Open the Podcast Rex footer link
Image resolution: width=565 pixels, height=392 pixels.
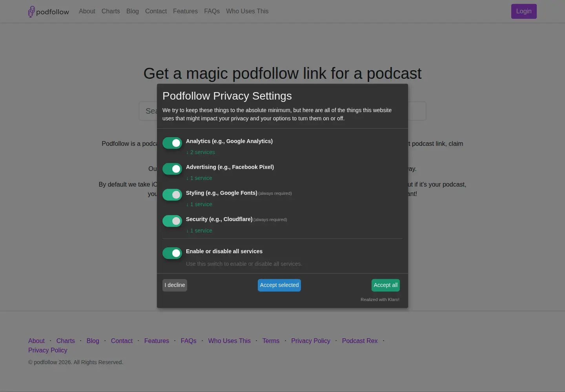(x=360, y=341)
